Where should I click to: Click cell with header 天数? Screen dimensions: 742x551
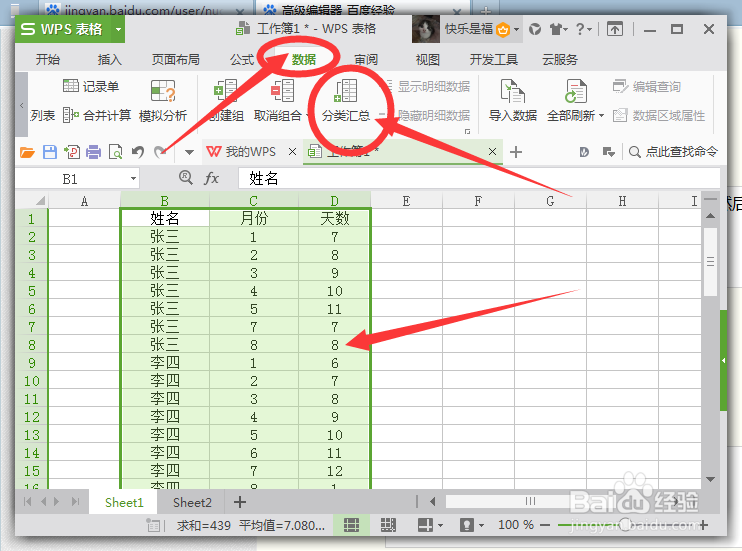[334, 218]
